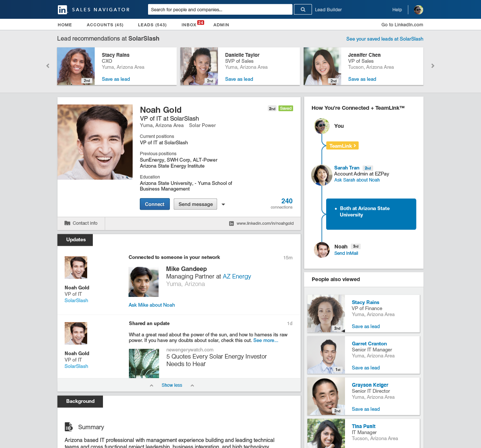Click the 2nd degree badge beside Noah Gold's name
Viewport: 481px width, 448px height.
tap(272, 108)
